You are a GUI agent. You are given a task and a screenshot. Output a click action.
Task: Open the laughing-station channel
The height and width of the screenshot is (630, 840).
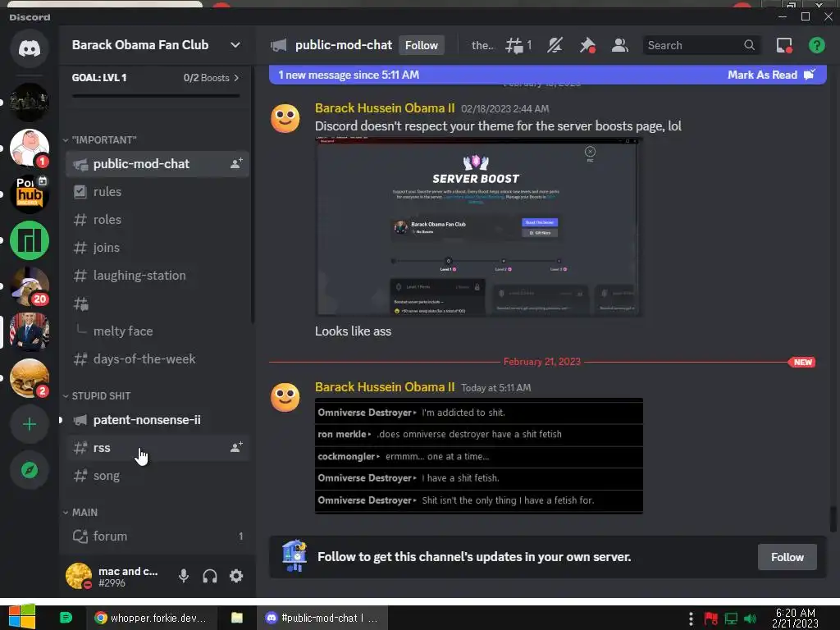click(157, 276)
